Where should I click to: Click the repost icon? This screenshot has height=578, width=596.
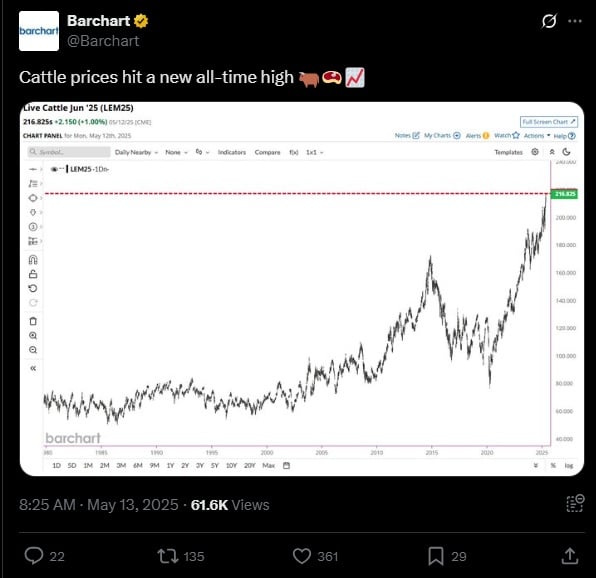(168, 556)
